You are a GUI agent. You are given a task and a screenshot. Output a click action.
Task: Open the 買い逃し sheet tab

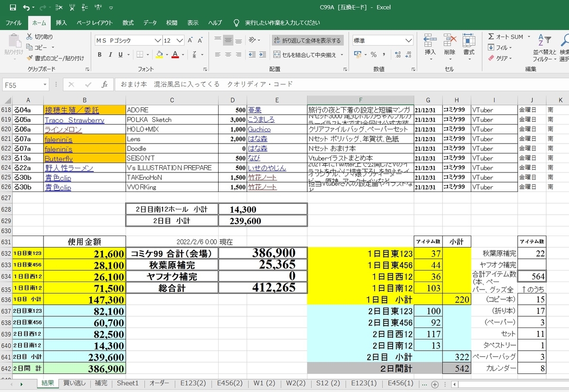click(74, 383)
